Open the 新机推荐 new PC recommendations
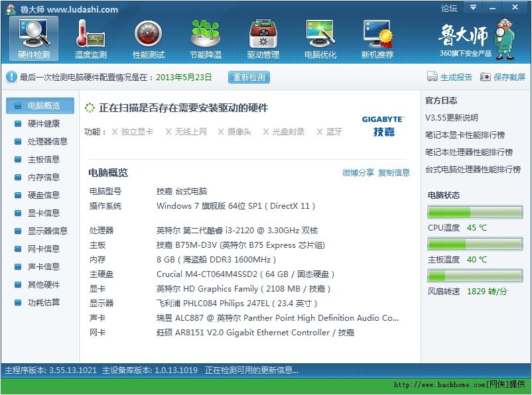532x395 pixels. 377,38
